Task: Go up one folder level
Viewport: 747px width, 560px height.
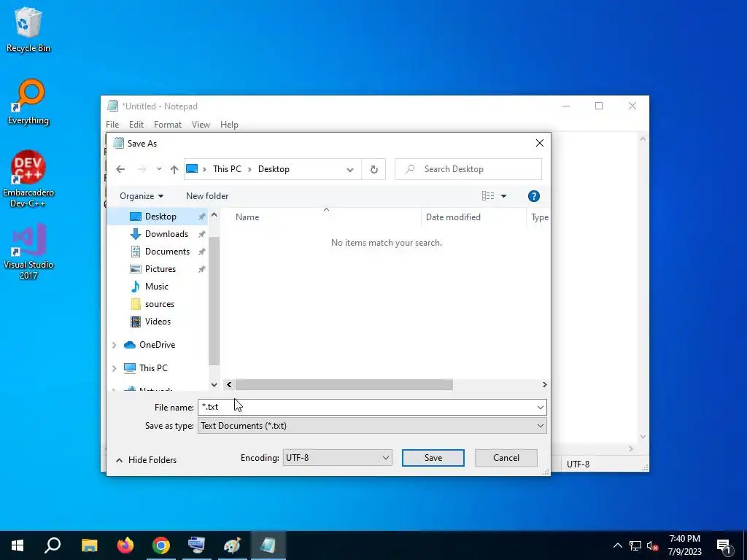Action: tap(174, 169)
